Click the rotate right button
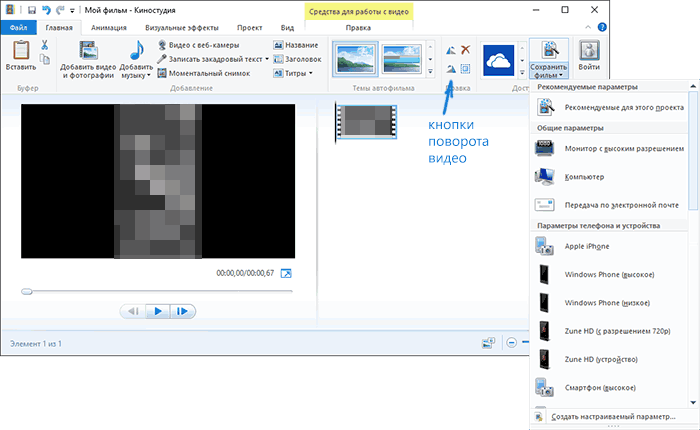This screenshot has height=430, width=700. [450, 68]
